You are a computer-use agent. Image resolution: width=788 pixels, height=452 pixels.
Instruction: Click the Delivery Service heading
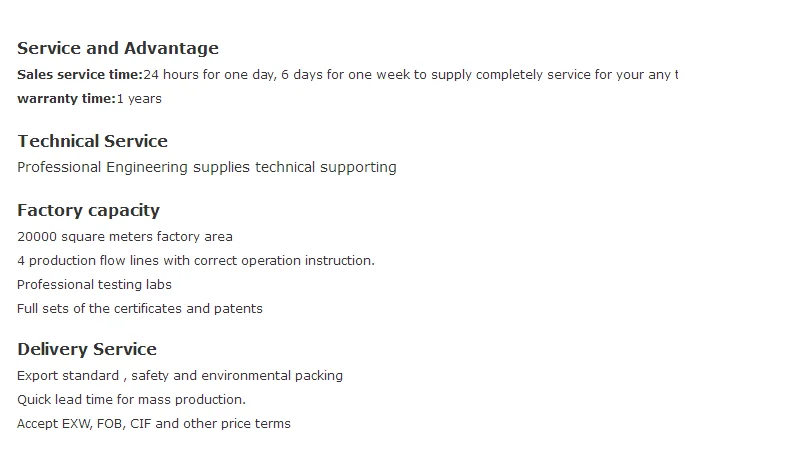[87, 349]
